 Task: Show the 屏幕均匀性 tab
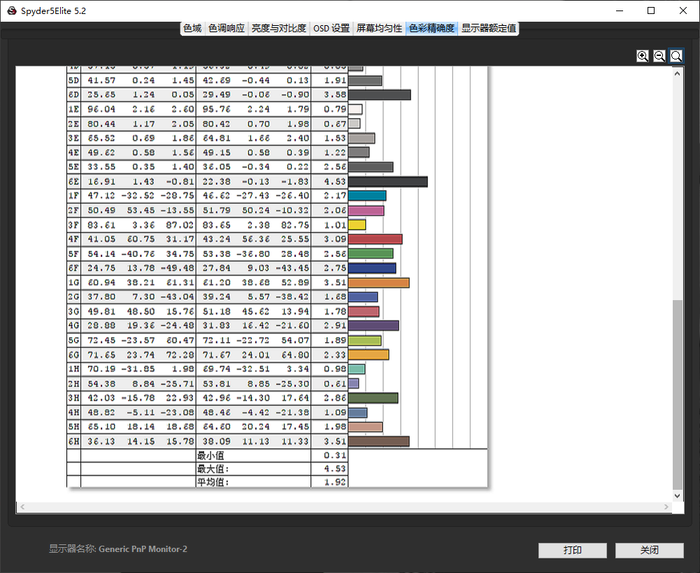coord(380,28)
